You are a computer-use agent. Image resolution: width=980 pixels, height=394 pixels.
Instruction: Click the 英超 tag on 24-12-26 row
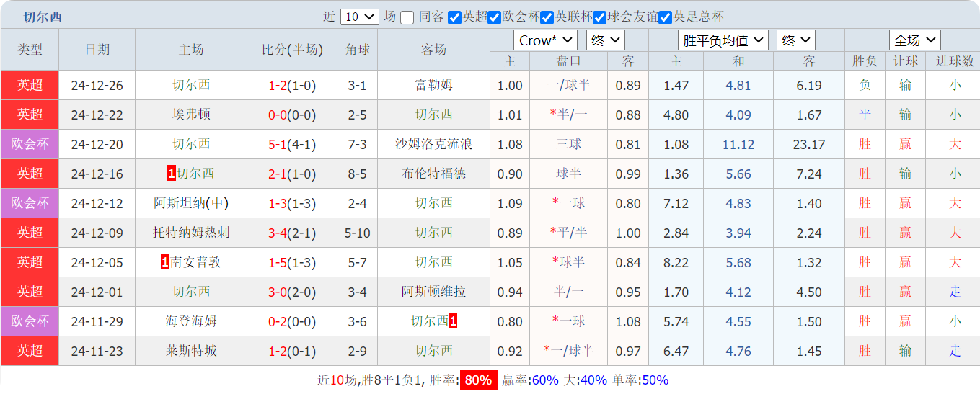click(30, 85)
